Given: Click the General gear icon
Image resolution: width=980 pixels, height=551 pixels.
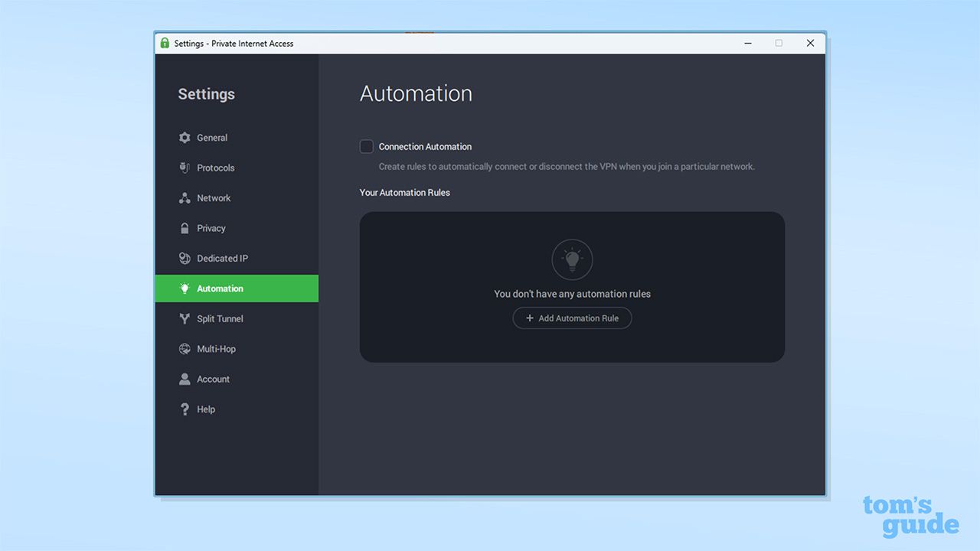Looking at the screenshot, I should 185,138.
